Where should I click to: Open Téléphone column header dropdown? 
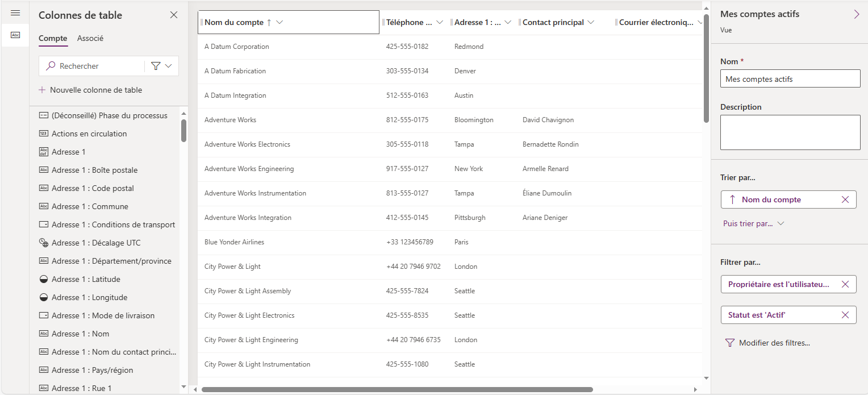(439, 22)
